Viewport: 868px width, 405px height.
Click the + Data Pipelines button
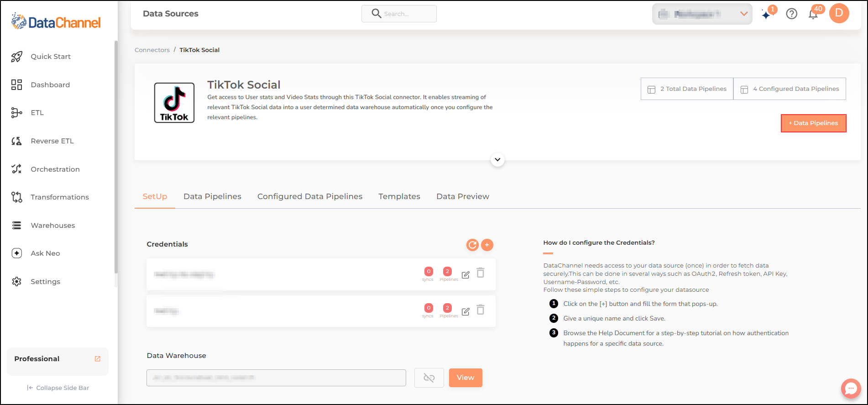[x=814, y=123]
